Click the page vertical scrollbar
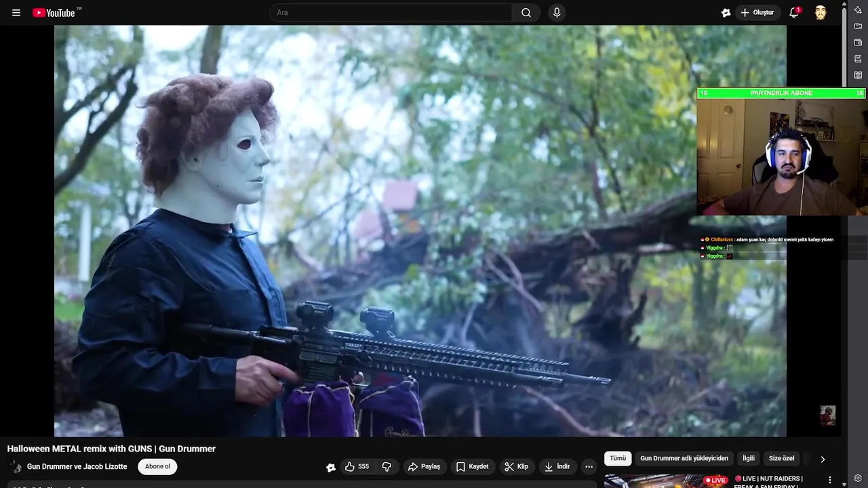 click(x=844, y=47)
